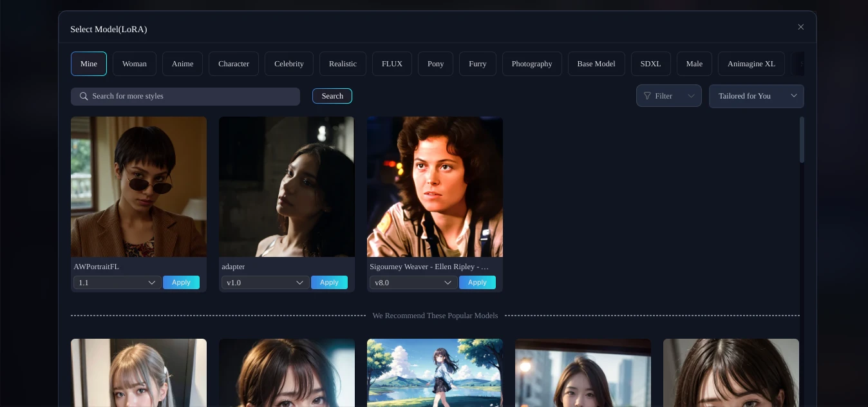Open the Filter dropdown
The width and height of the screenshot is (868, 407).
[x=669, y=96]
